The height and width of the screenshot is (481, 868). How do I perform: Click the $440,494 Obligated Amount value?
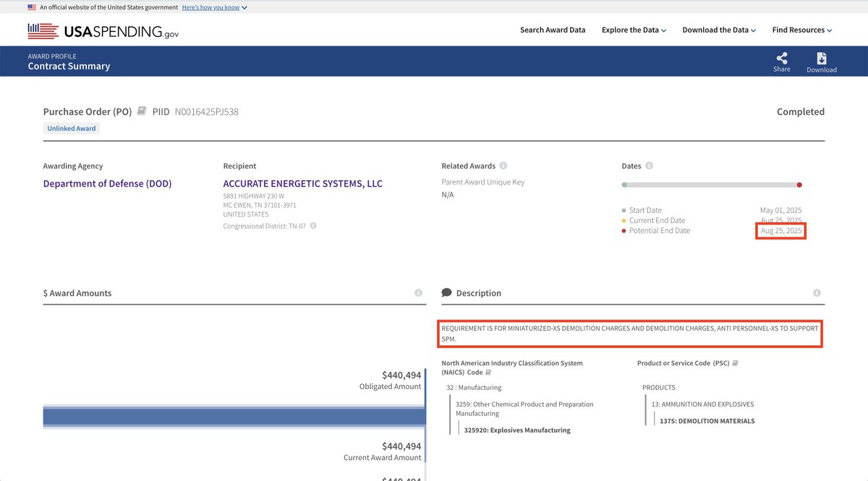point(401,375)
